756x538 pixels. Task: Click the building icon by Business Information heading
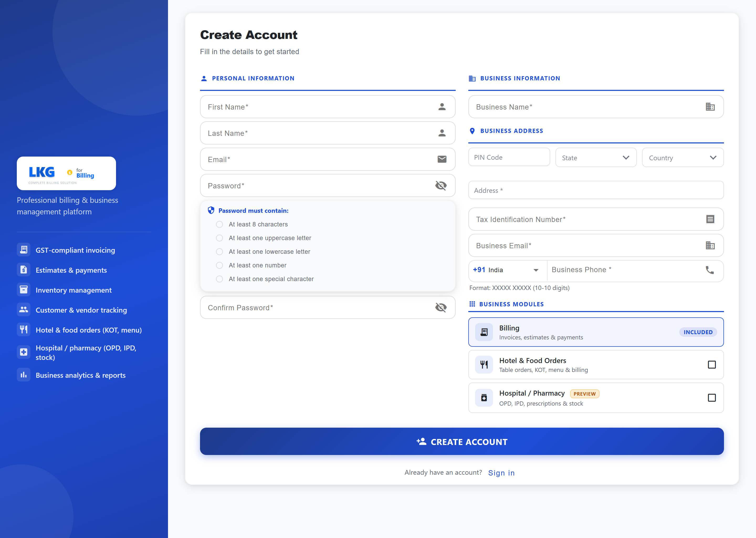tap(472, 79)
